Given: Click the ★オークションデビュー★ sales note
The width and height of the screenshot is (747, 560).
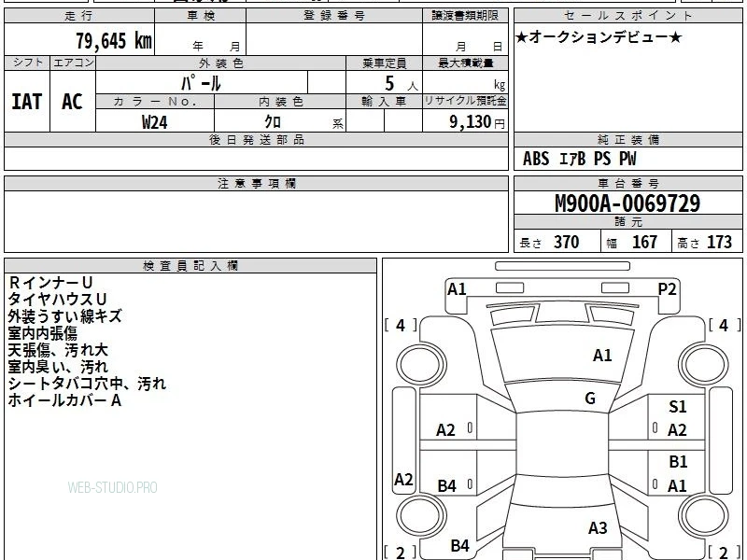Looking at the screenshot, I should (599, 37).
